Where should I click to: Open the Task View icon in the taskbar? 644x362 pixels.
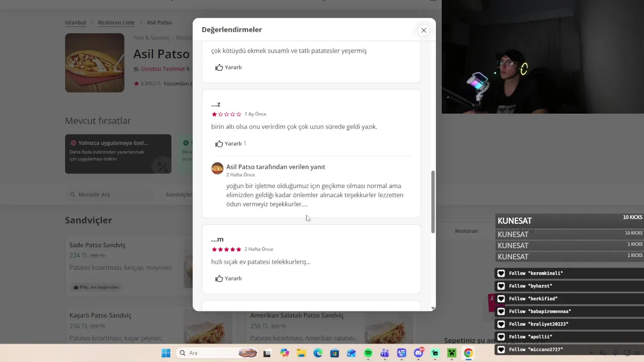coord(267,353)
